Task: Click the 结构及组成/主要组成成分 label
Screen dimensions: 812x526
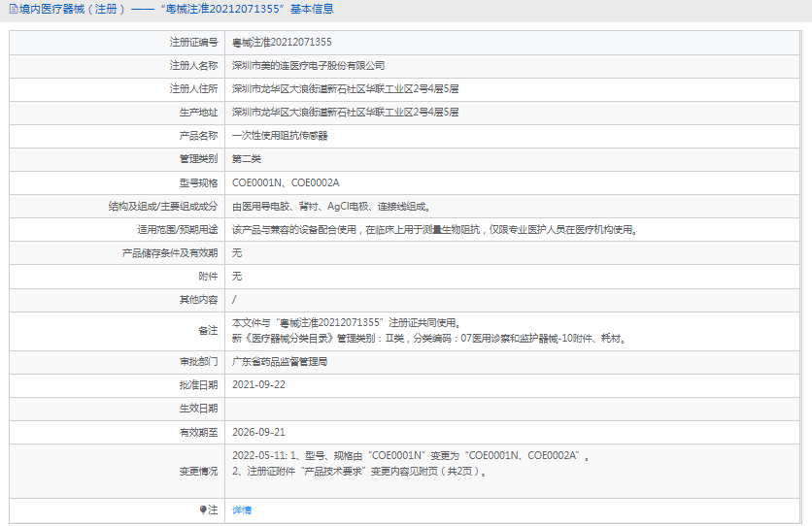Action: click(x=163, y=207)
